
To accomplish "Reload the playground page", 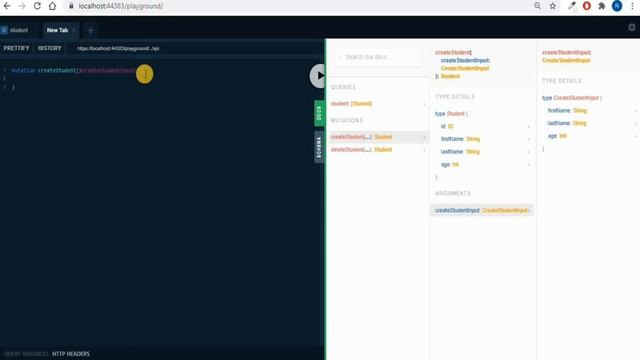I will (37, 6).
